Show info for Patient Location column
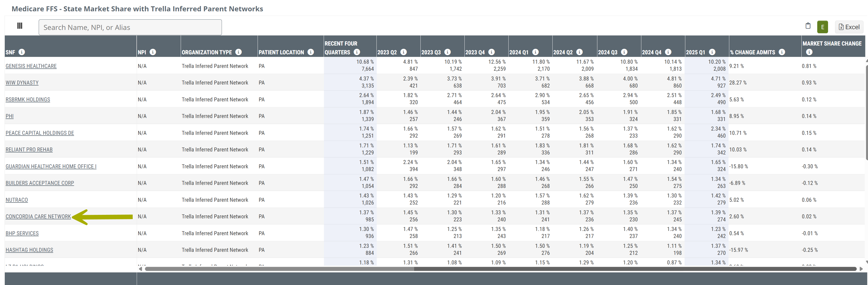 click(311, 52)
